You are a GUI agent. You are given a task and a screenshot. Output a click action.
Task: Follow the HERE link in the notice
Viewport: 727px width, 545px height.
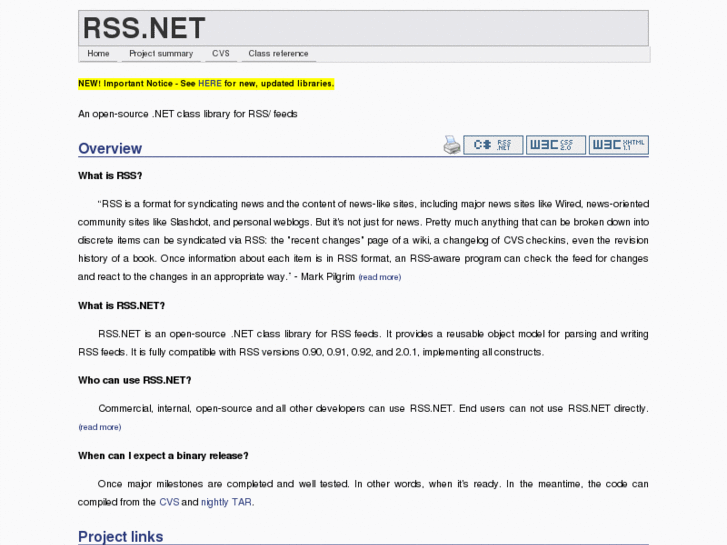(210, 84)
